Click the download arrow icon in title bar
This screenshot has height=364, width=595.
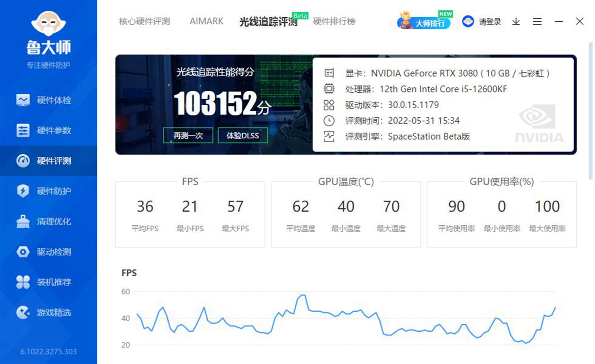point(516,21)
